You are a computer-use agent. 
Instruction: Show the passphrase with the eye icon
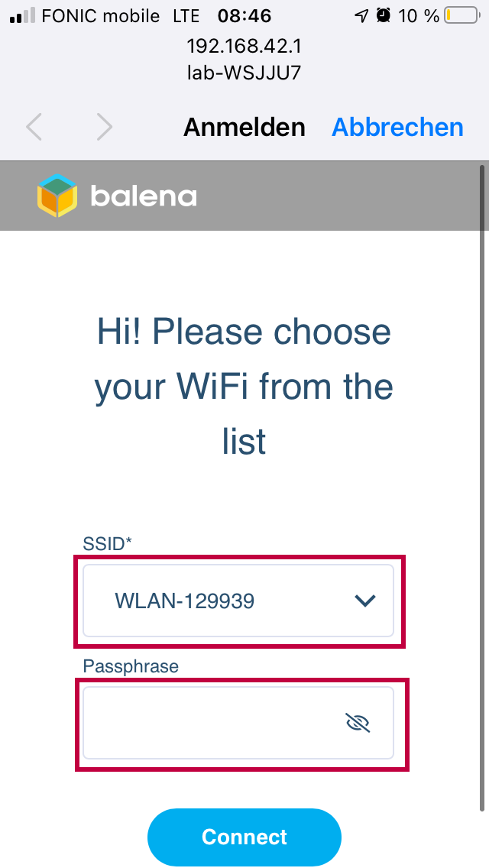358,722
